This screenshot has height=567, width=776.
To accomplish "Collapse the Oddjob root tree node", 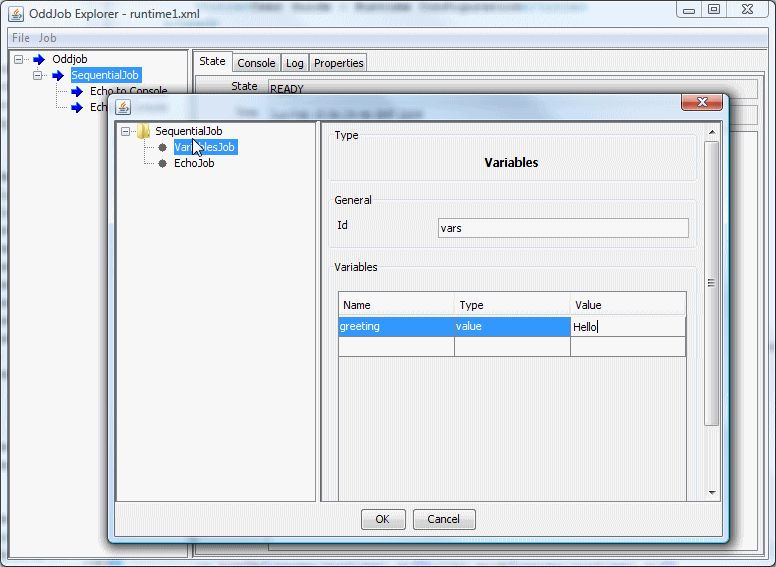I will pos(19,59).
